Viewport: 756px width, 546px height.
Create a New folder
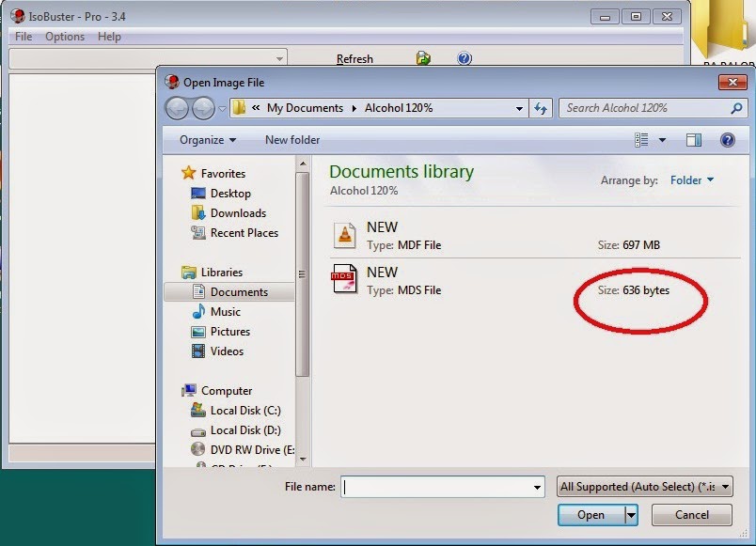pos(292,140)
